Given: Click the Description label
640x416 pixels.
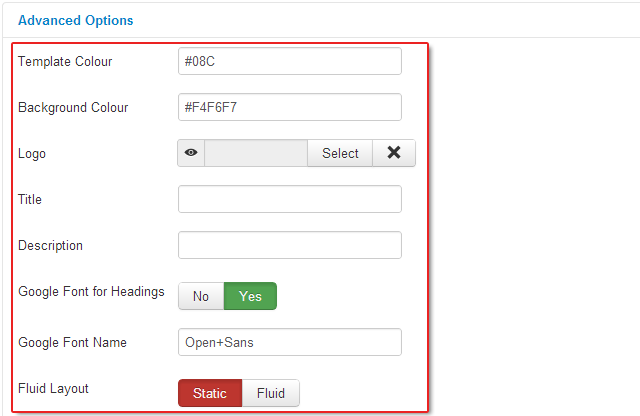Looking at the screenshot, I should pyautogui.click(x=50, y=246).
